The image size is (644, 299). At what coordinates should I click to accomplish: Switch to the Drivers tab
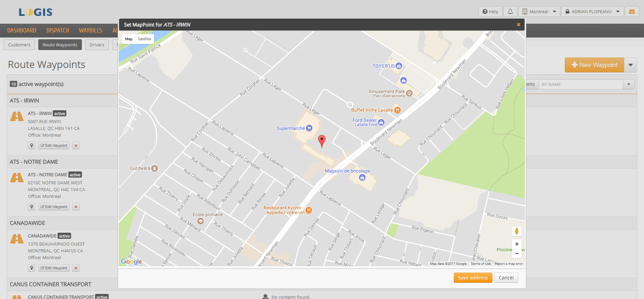[97, 45]
